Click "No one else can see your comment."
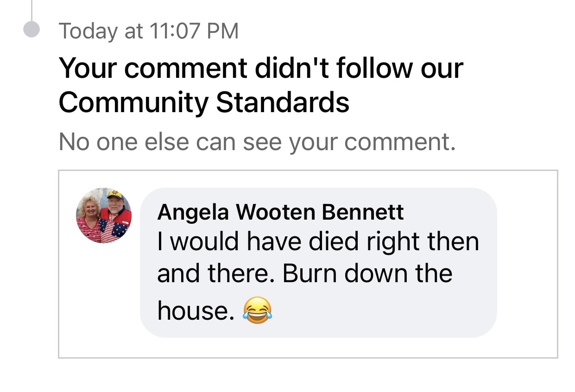 (x=257, y=143)
